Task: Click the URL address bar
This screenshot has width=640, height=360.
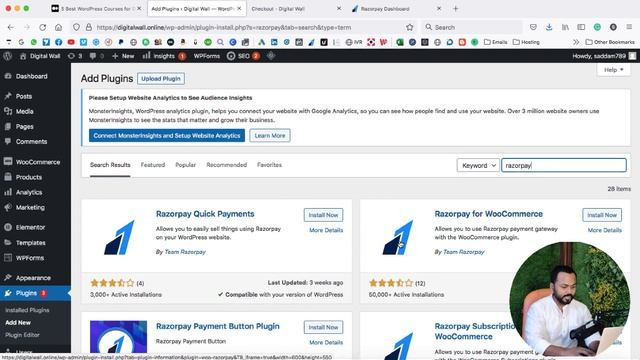Action: coord(245,27)
